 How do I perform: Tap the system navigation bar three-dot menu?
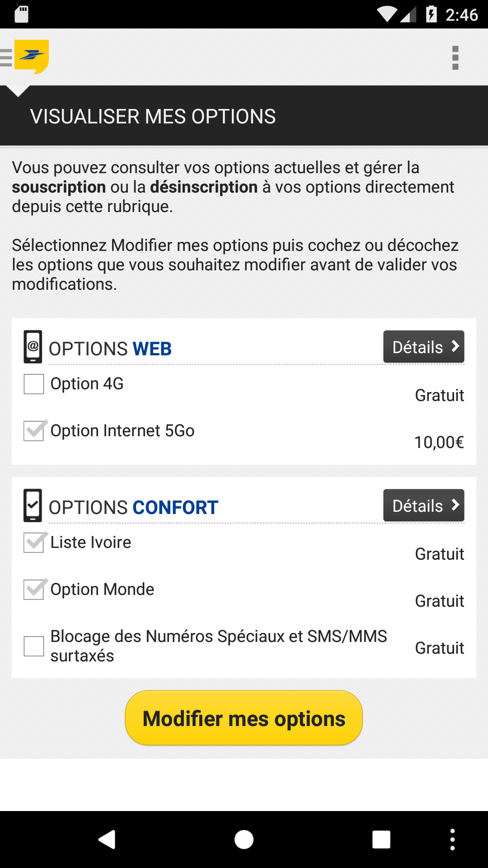[x=452, y=840]
